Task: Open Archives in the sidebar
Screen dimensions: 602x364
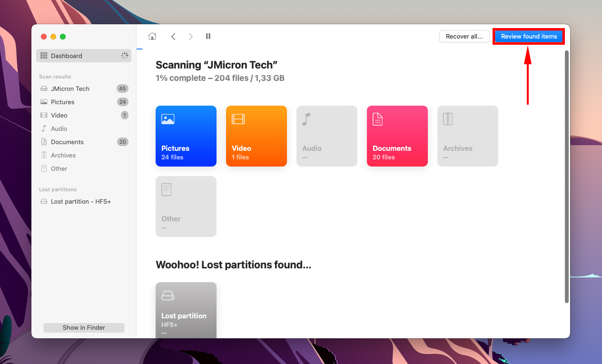Action: click(84, 155)
